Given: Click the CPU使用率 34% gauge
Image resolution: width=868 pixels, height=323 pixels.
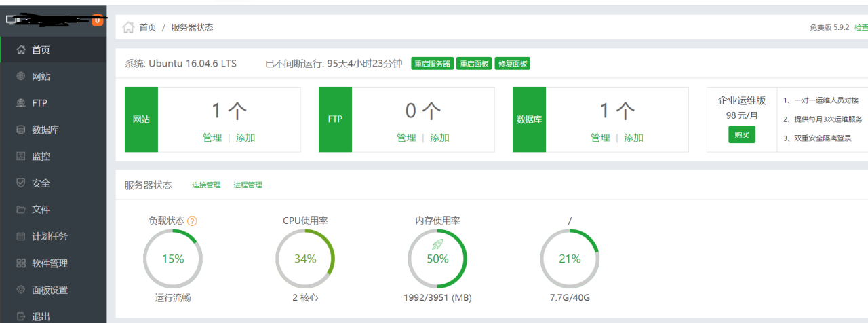Looking at the screenshot, I should click(305, 259).
